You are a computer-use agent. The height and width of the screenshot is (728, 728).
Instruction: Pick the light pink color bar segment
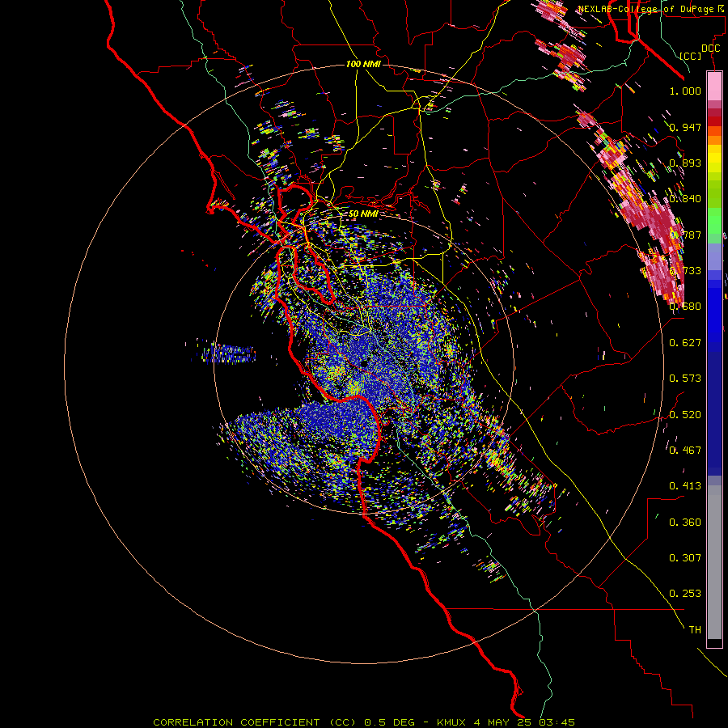714,86
